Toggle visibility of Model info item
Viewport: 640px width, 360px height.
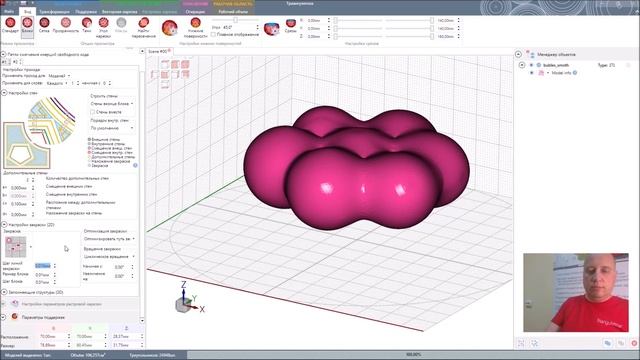click(x=531, y=73)
